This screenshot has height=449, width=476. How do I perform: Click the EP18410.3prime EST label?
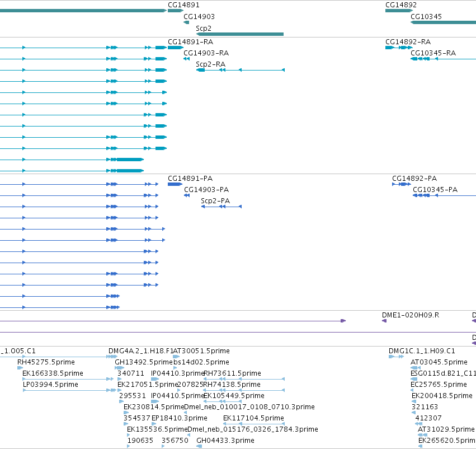180,418
